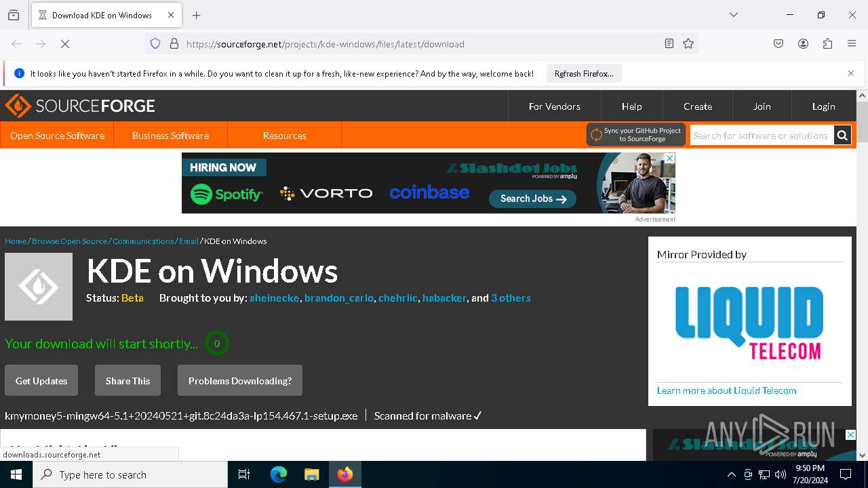Open chehrlic profile link

click(x=398, y=298)
